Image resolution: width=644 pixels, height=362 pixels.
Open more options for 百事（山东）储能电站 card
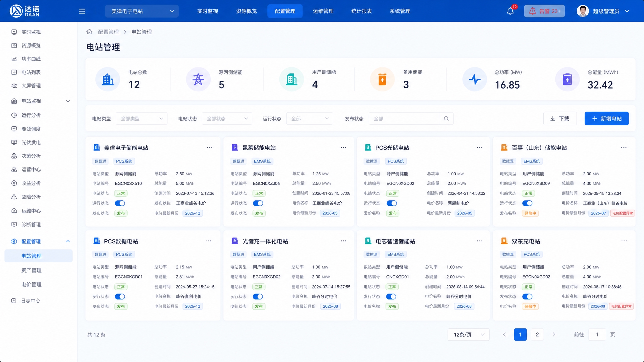624,147
